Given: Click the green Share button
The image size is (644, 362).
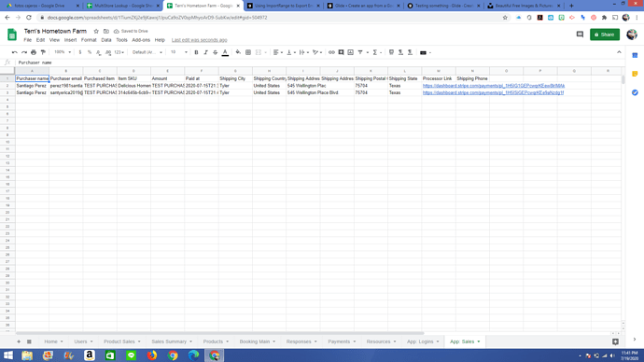Looking at the screenshot, I should pyautogui.click(x=605, y=35).
